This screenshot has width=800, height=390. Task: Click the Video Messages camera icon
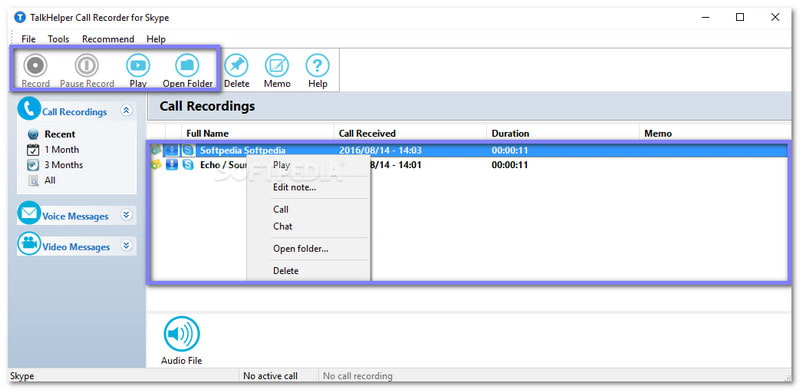click(29, 243)
